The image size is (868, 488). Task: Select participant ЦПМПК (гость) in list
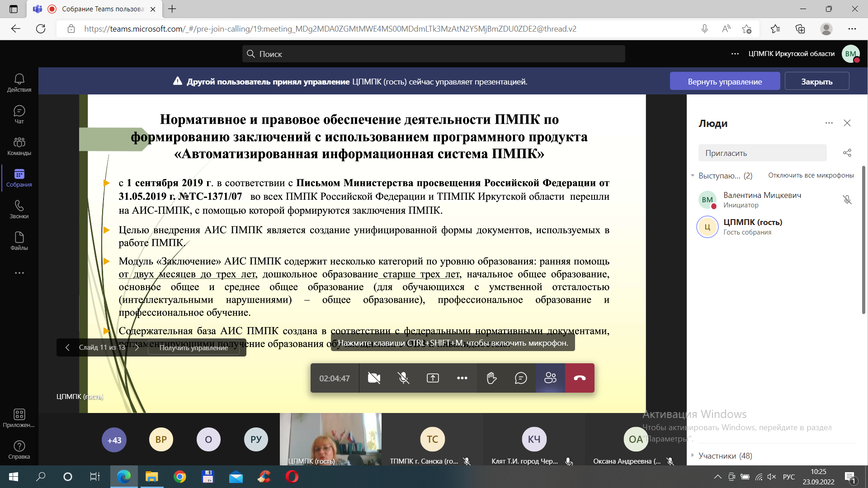coord(776,227)
